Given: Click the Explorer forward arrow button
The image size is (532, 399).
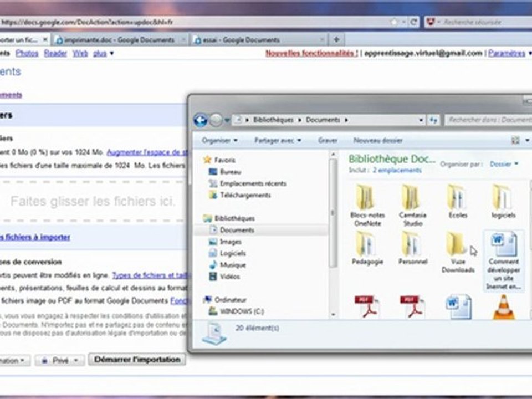Looking at the screenshot, I should tap(216, 120).
